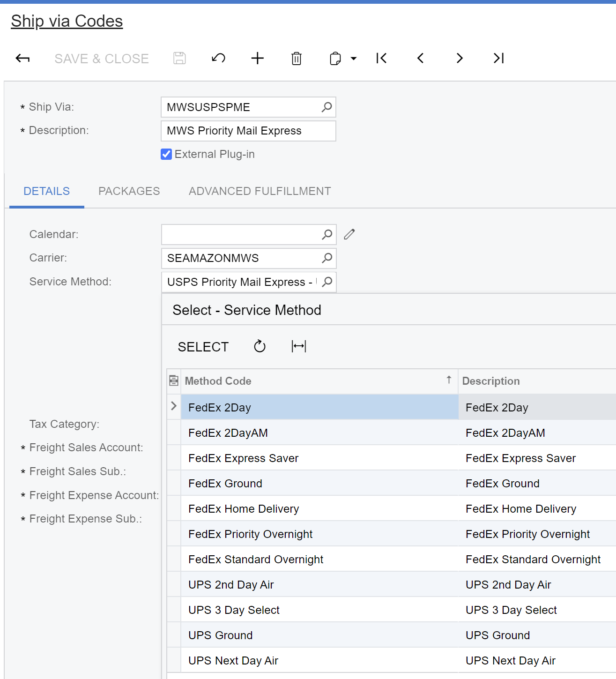Select the FedEx Home Delivery method code
The height and width of the screenshot is (679, 616).
(x=319, y=508)
